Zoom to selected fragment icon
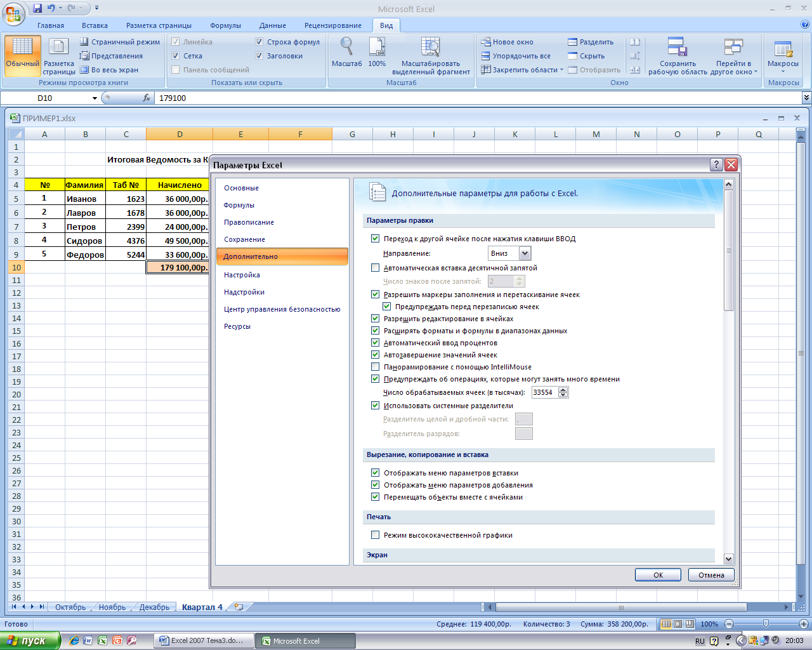812x650 pixels. [431, 56]
